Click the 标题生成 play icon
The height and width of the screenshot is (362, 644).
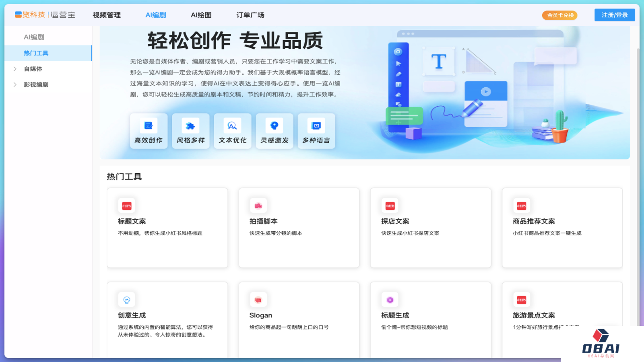tap(390, 299)
